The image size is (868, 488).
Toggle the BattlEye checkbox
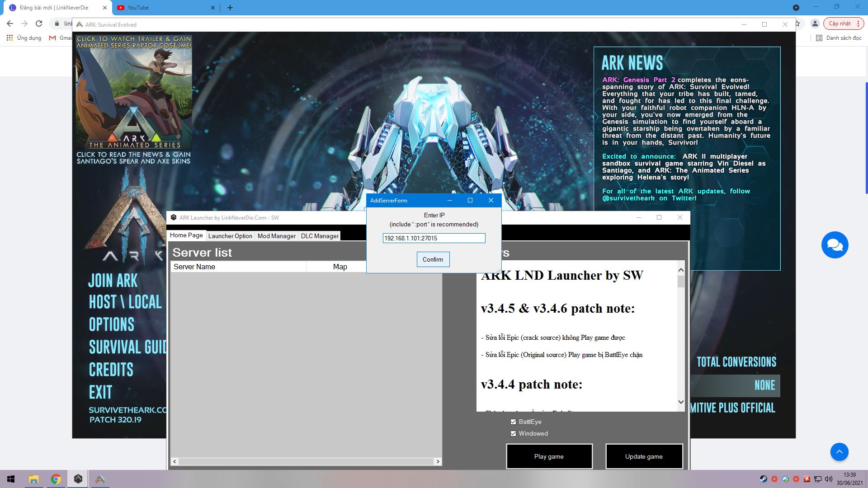coord(513,422)
